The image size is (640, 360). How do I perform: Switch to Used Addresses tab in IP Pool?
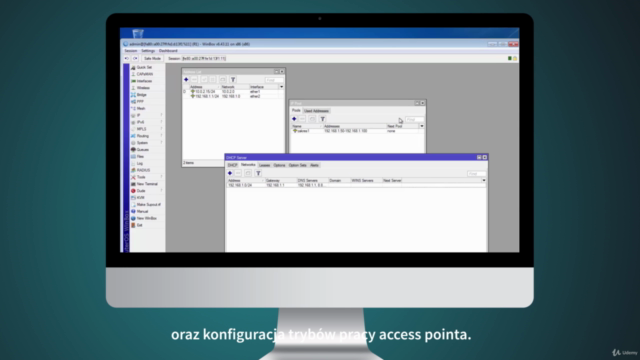pos(316,111)
